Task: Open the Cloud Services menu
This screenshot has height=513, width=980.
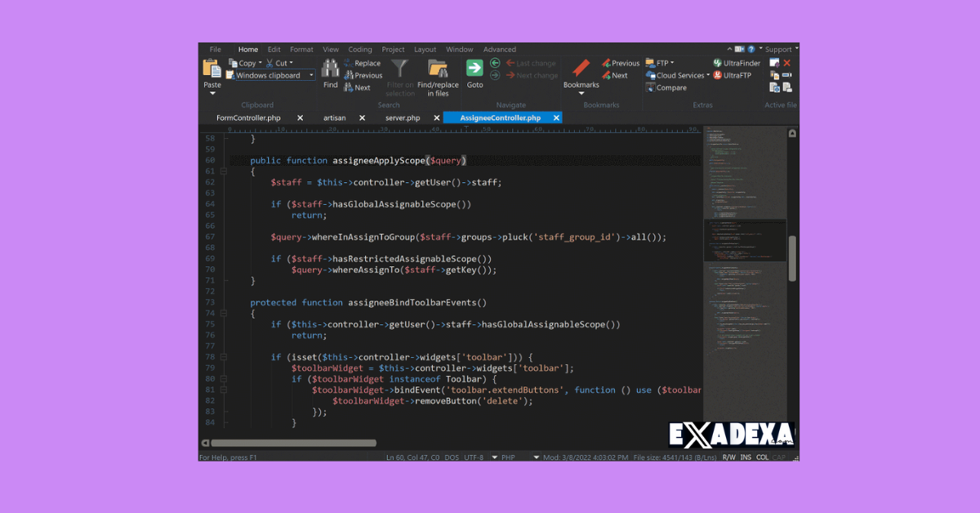Action: [x=680, y=76]
